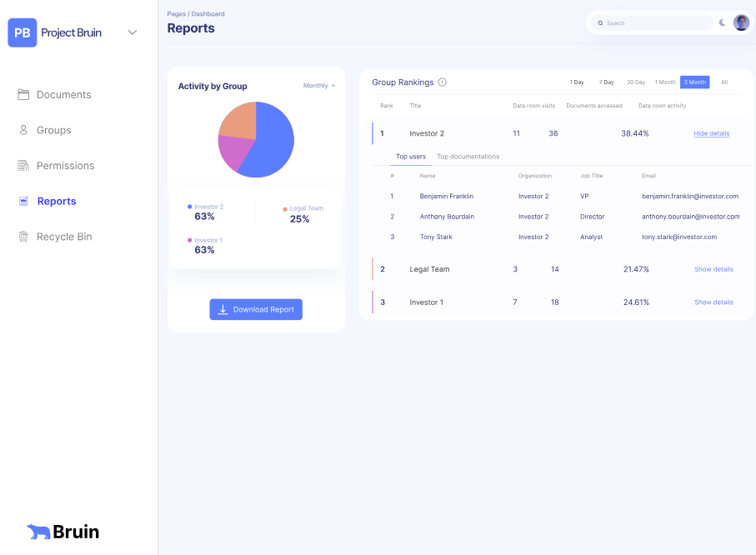The width and height of the screenshot is (756, 555).
Task: Select the 7 Day range filter
Action: pyautogui.click(x=606, y=82)
